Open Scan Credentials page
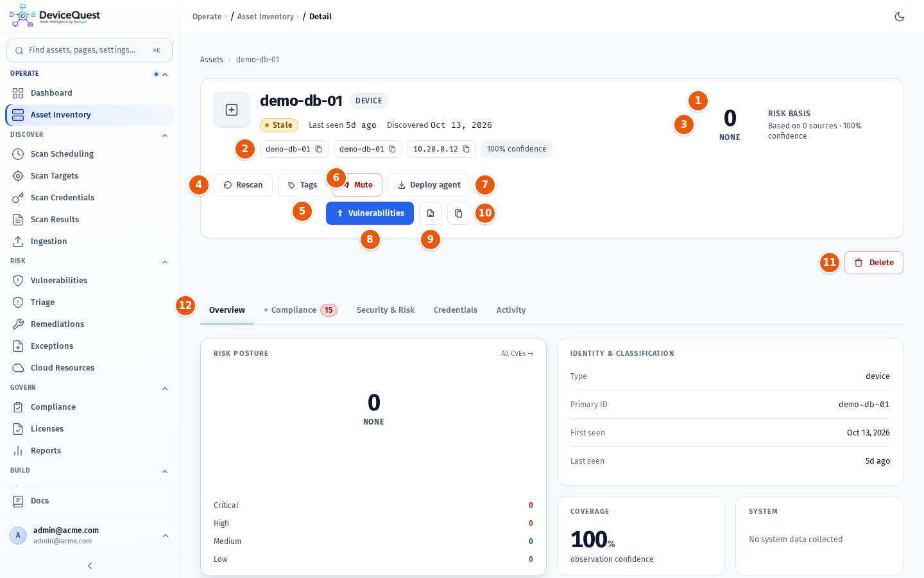Screen dimensions: 924x578 89,198
